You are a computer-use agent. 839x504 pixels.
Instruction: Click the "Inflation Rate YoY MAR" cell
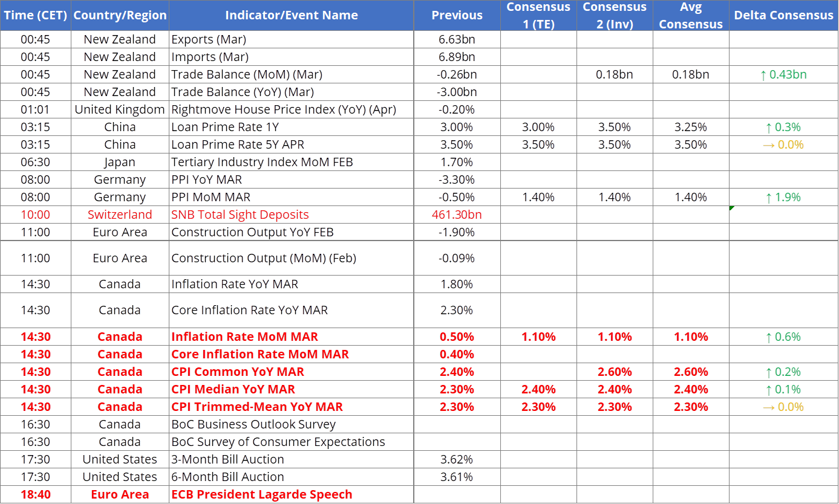click(292, 284)
